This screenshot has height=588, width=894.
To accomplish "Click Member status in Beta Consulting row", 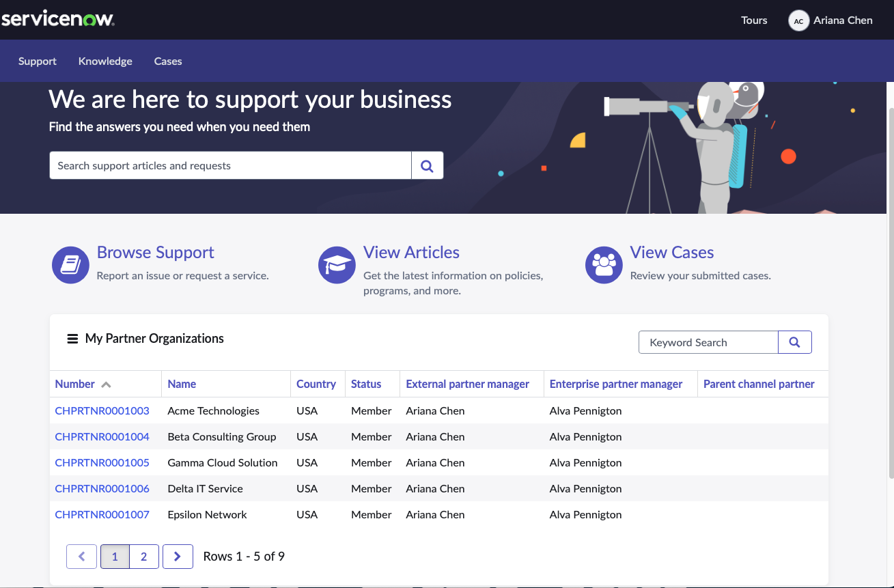I will [372, 436].
